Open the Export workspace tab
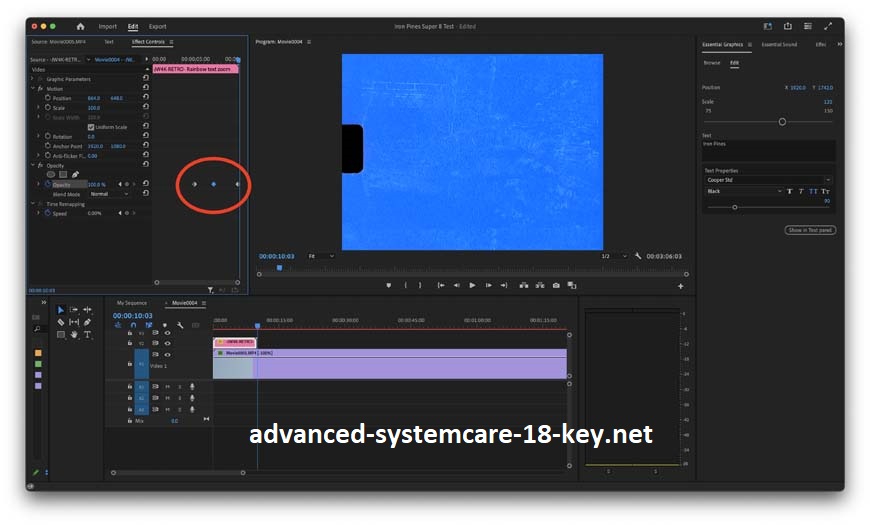 pyautogui.click(x=158, y=26)
